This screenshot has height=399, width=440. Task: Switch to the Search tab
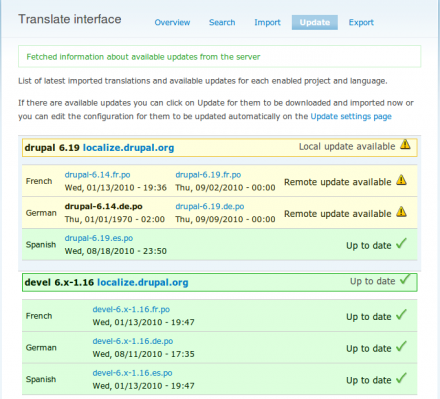(x=222, y=22)
